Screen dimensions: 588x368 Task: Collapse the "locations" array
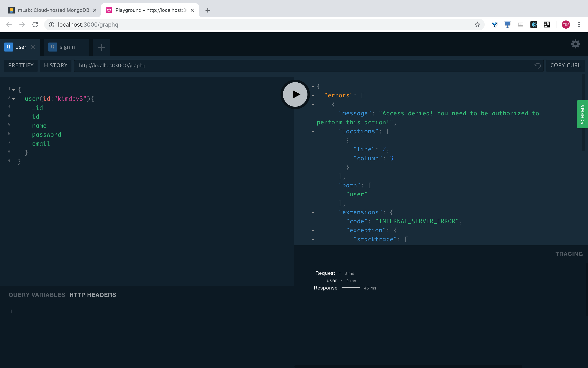coord(313,132)
